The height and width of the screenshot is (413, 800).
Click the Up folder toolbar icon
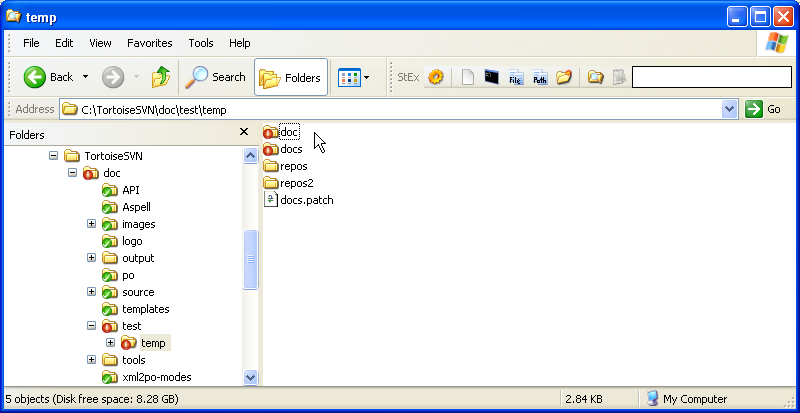161,78
